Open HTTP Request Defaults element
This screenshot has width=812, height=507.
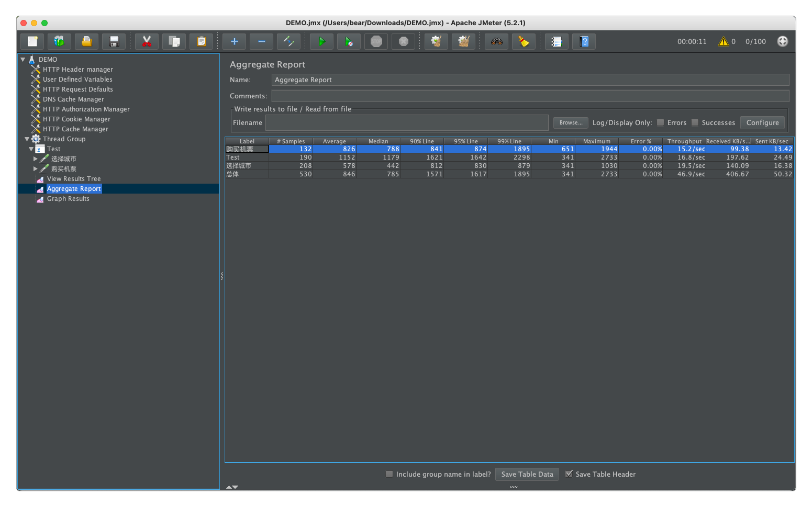[x=77, y=89]
